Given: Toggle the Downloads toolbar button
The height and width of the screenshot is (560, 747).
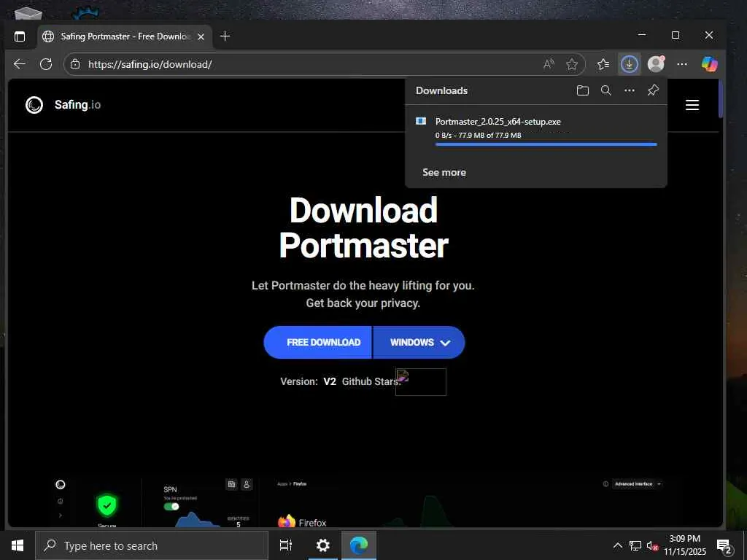Looking at the screenshot, I should click(630, 64).
